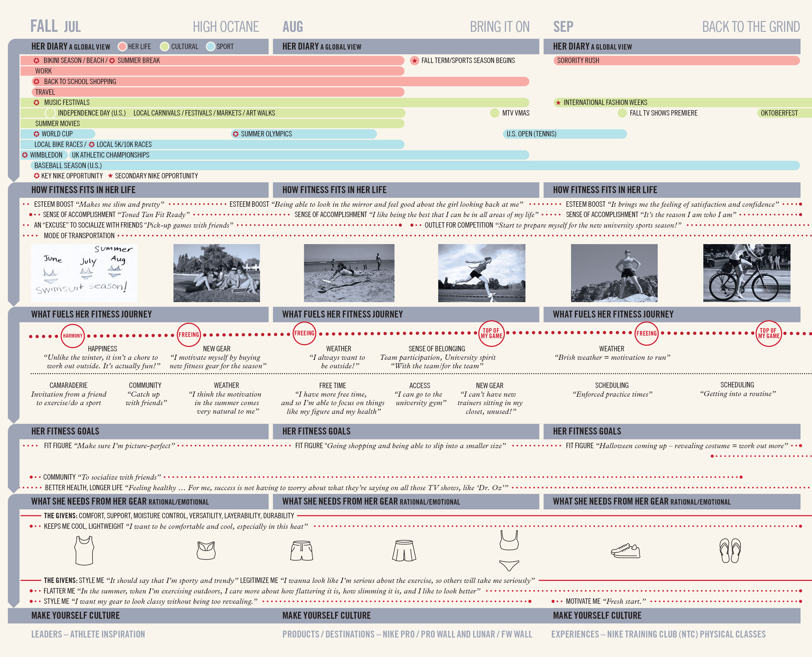Click the OKTOBERFEST bar
The image size is (812, 657).
click(784, 113)
